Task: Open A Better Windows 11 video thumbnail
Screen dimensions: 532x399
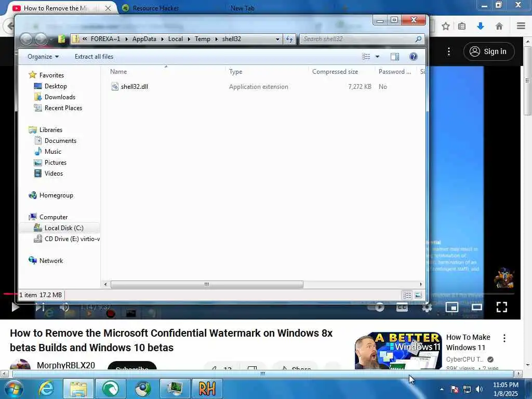Action: [x=398, y=351]
